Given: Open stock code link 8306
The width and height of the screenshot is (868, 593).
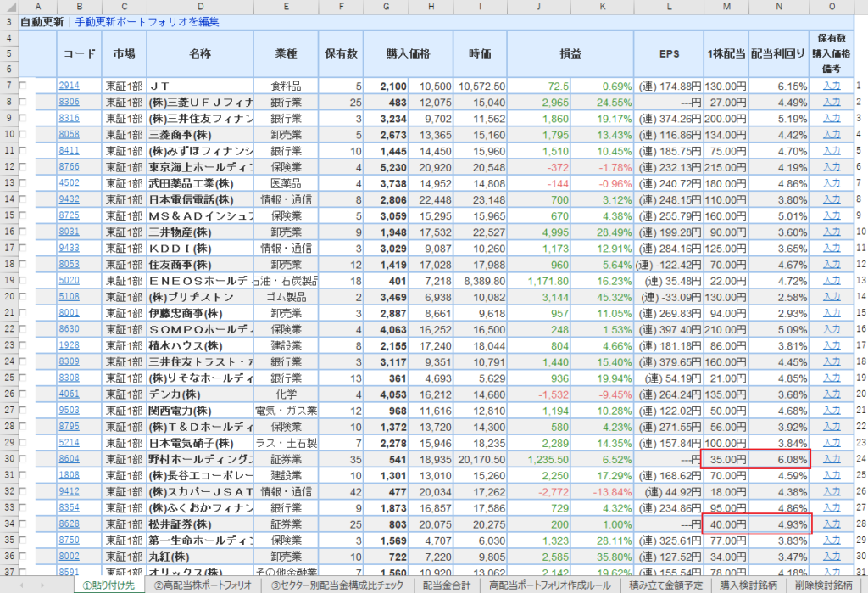Looking at the screenshot, I should click(x=70, y=102).
